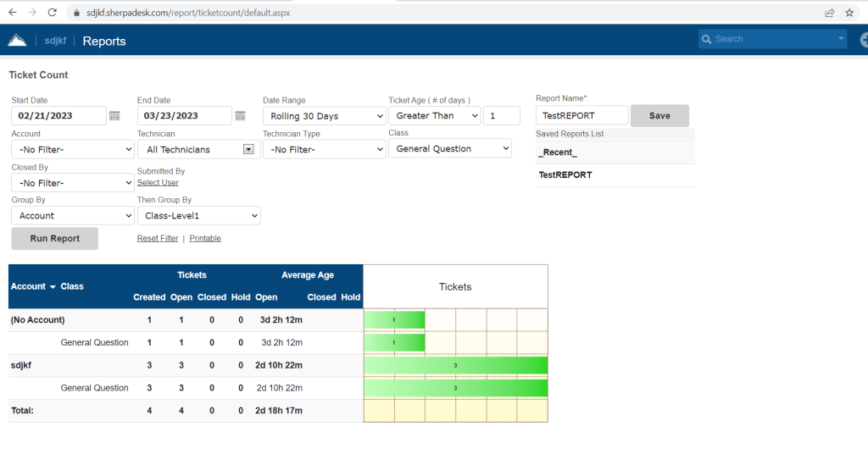
Task: Click the browser address bar URL
Action: point(188,13)
